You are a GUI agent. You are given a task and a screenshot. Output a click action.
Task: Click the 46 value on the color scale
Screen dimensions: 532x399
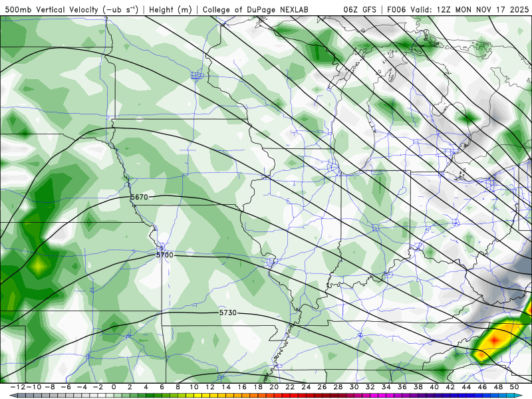(x=483, y=387)
